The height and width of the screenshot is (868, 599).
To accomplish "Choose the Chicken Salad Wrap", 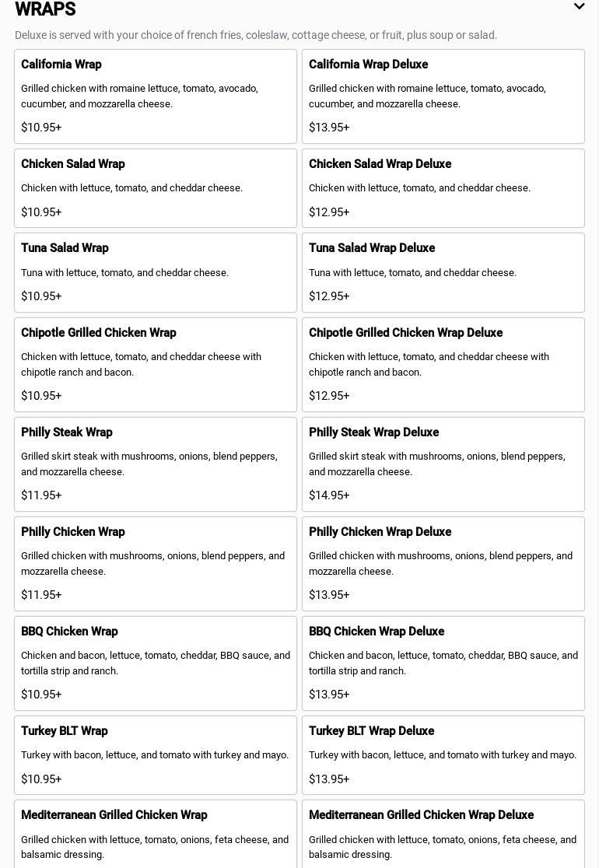I will point(155,188).
